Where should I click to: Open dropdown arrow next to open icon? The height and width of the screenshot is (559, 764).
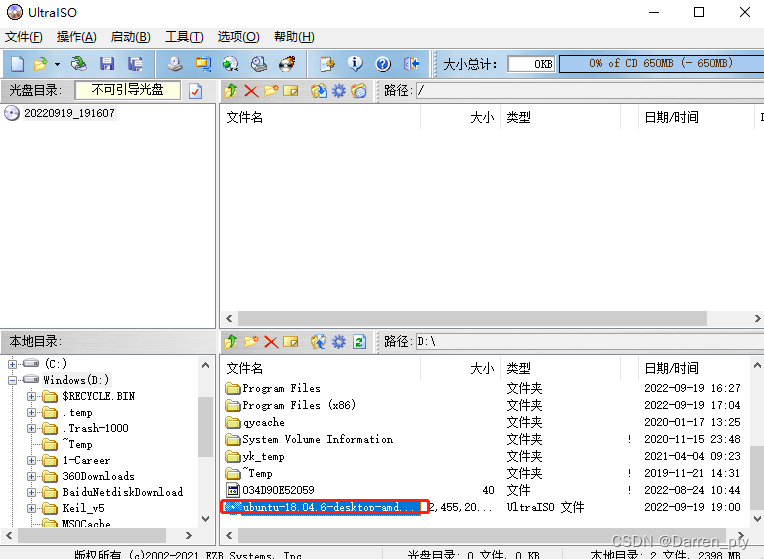point(57,64)
